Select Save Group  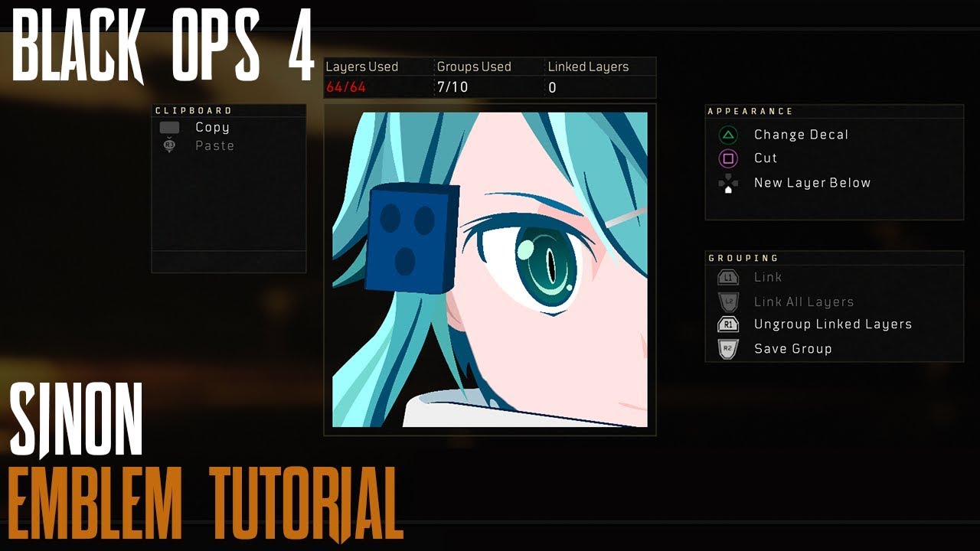[x=792, y=348]
